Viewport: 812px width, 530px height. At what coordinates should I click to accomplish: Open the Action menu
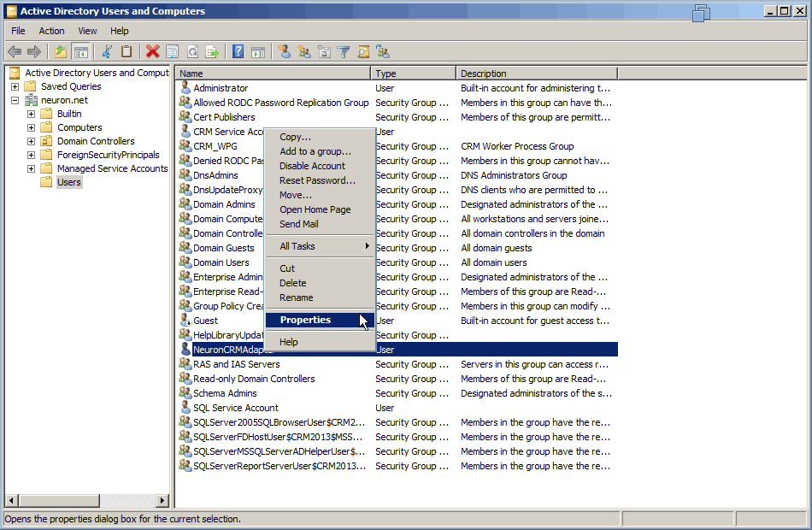(52, 31)
